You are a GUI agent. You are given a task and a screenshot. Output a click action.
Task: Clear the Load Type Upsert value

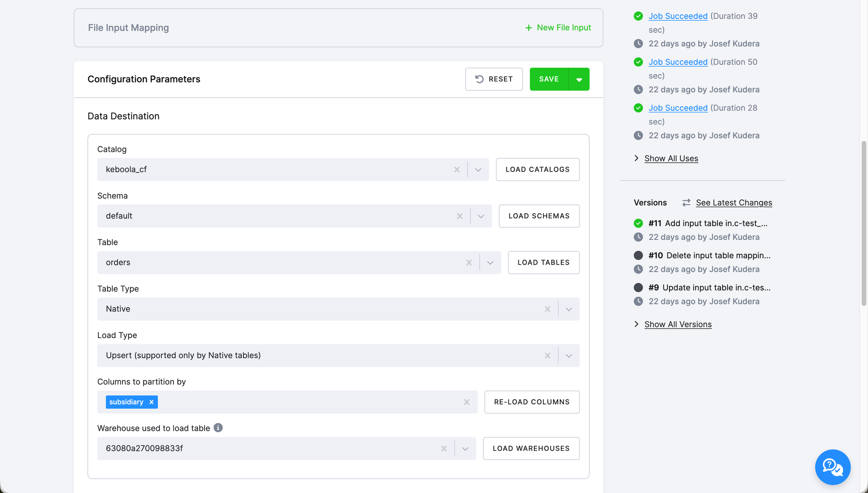click(x=547, y=356)
